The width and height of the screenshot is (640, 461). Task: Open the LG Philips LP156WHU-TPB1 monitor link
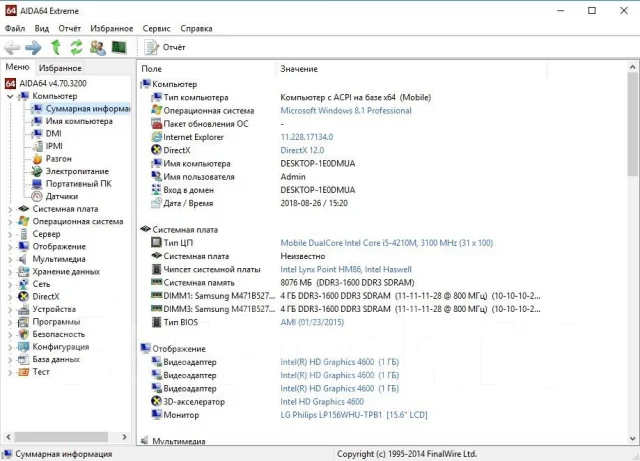(353, 415)
